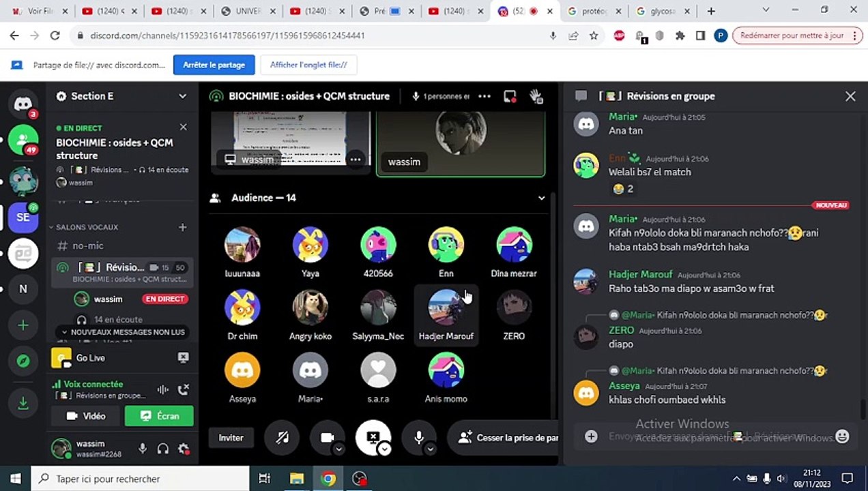Open the teal creature server icon
This screenshot has height=491, width=868.
pyautogui.click(x=23, y=181)
